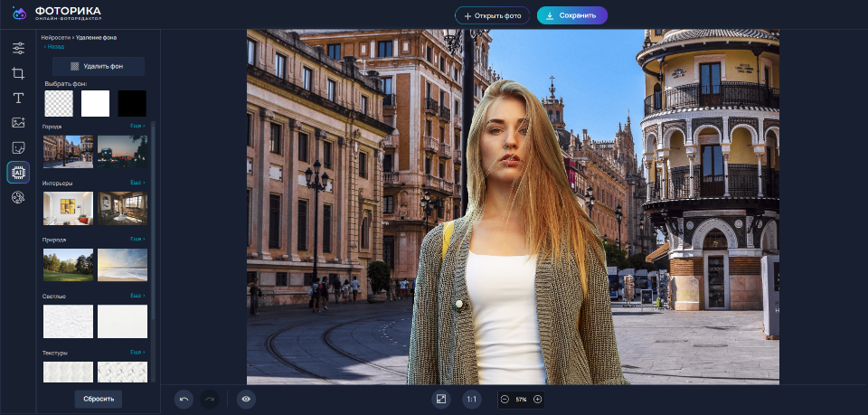This screenshot has height=415, width=868.
Task: Click the Выбрать фон label
Action: (x=66, y=84)
